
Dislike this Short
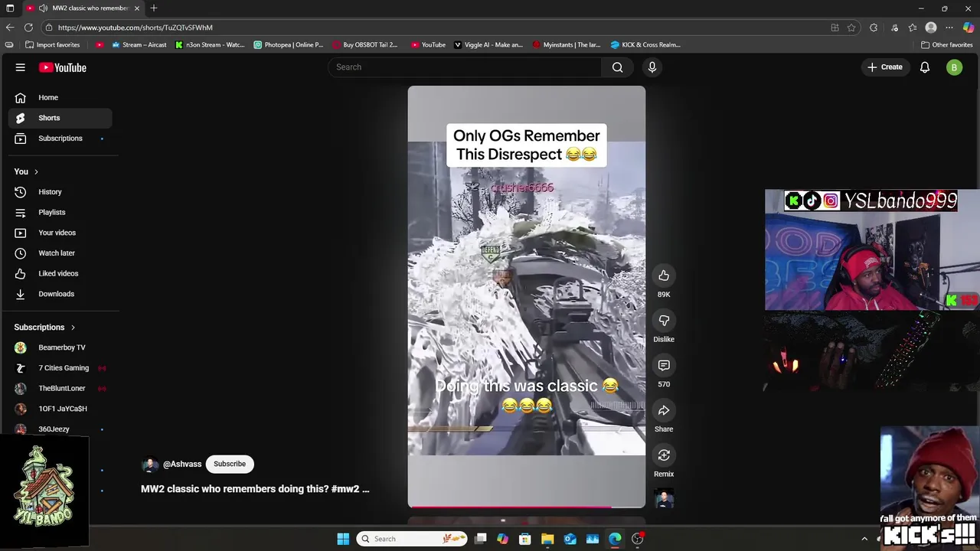click(x=664, y=321)
